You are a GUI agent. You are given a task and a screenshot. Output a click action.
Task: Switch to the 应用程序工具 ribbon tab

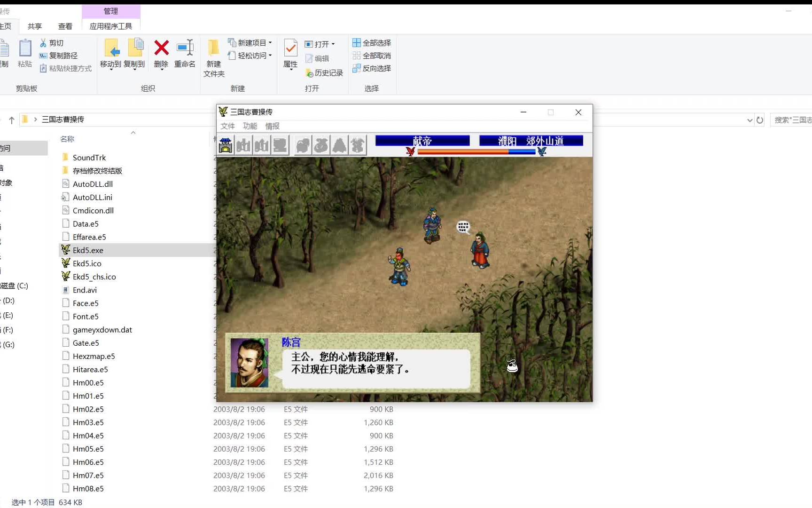coord(111,26)
